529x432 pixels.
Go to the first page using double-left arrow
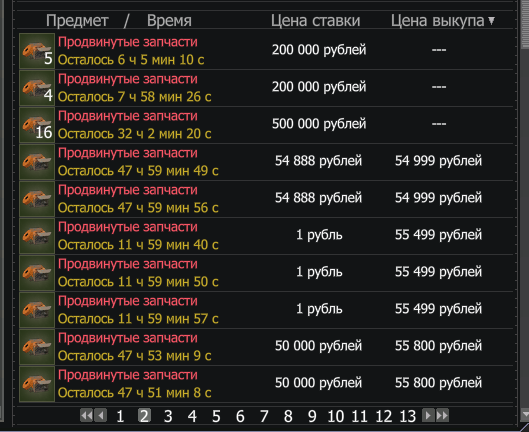86,415
